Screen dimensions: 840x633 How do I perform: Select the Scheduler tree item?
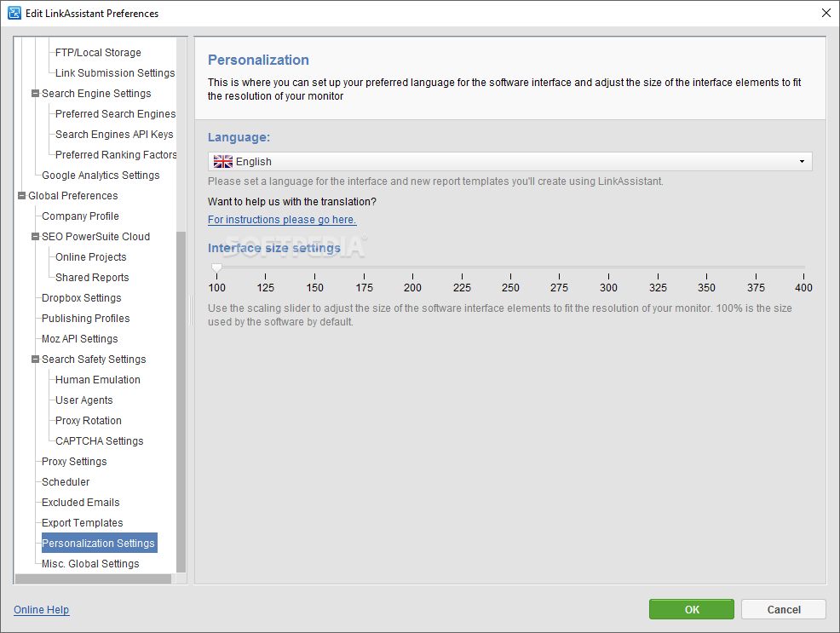click(x=66, y=482)
